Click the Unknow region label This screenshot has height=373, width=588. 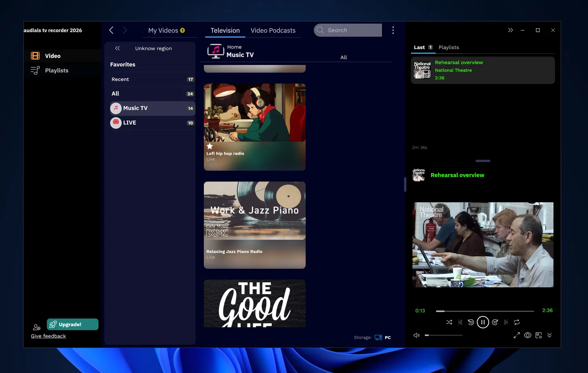[x=153, y=49]
